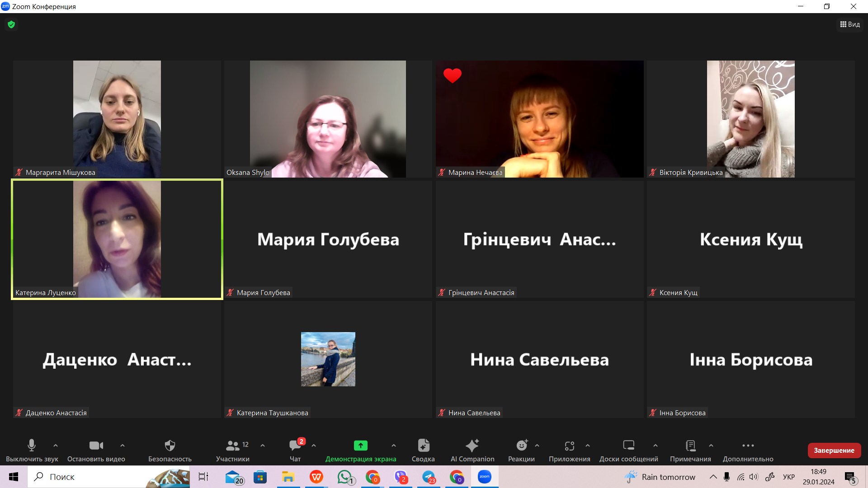Show hidden system tray icons
Image resolution: width=868 pixels, height=488 pixels.
point(713,477)
